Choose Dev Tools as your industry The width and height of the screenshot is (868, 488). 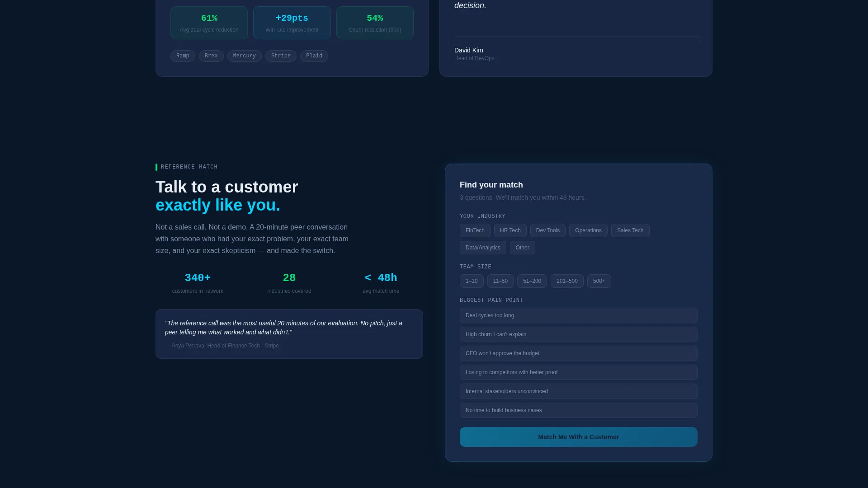[x=547, y=230]
